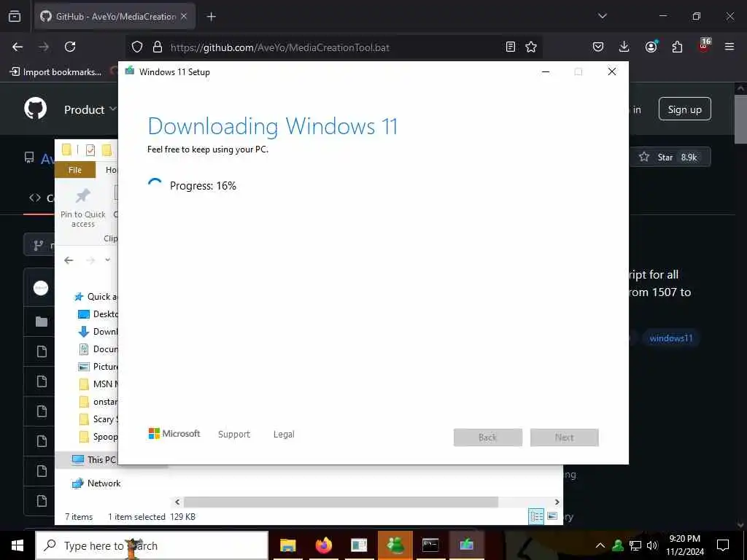Click Import bookmarks in bookmarks toolbar
The width and height of the screenshot is (747, 560).
[55, 72]
